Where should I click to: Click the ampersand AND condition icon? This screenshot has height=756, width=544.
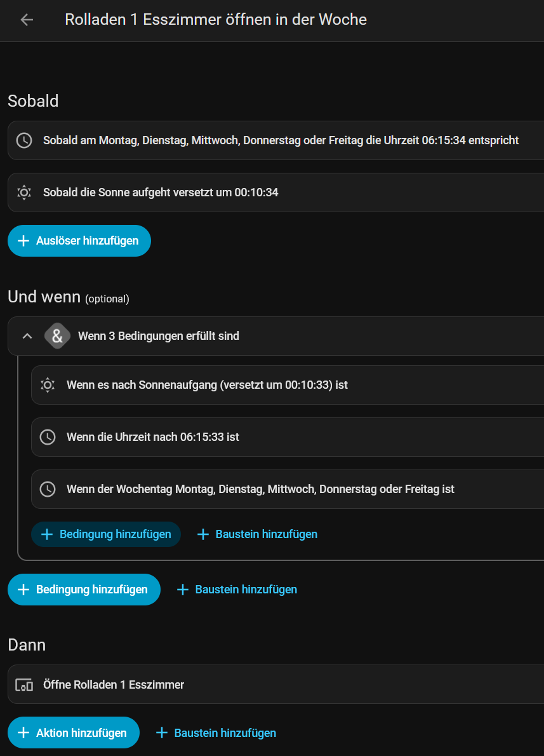tap(57, 336)
